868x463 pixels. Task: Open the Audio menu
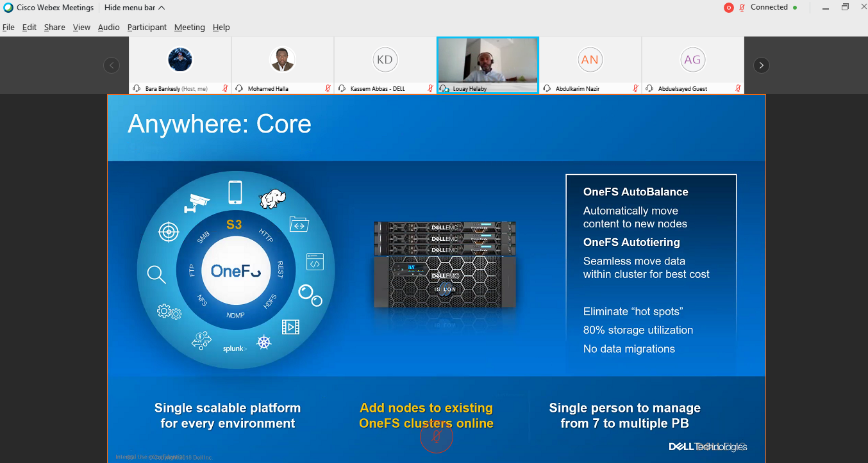(109, 28)
